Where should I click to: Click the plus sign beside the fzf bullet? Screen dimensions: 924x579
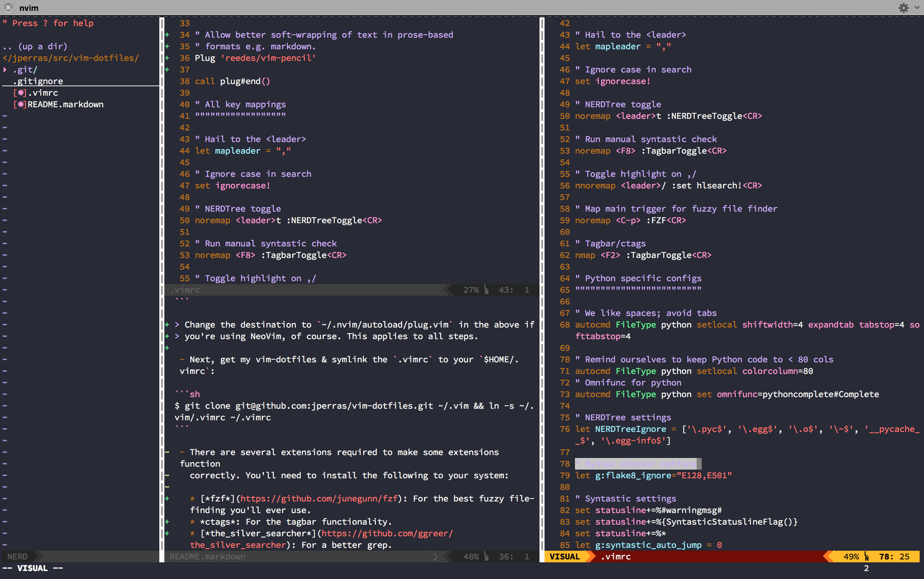click(x=167, y=499)
